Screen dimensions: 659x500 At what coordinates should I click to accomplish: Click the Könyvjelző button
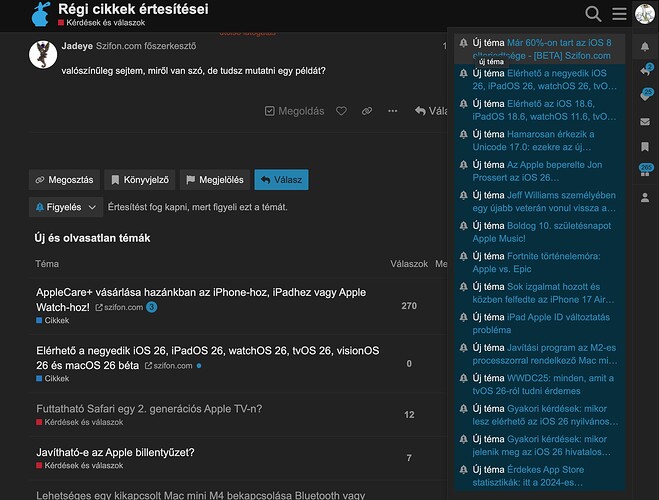point(140,180)
